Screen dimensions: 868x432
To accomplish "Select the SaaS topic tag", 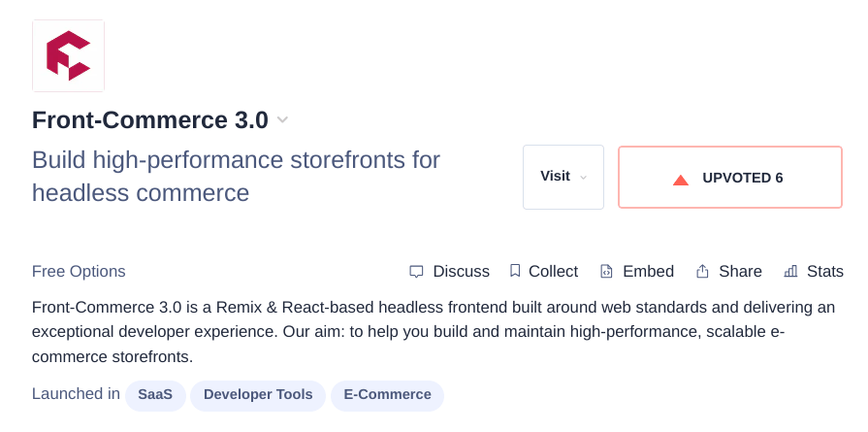I will (x=155, y=395).
